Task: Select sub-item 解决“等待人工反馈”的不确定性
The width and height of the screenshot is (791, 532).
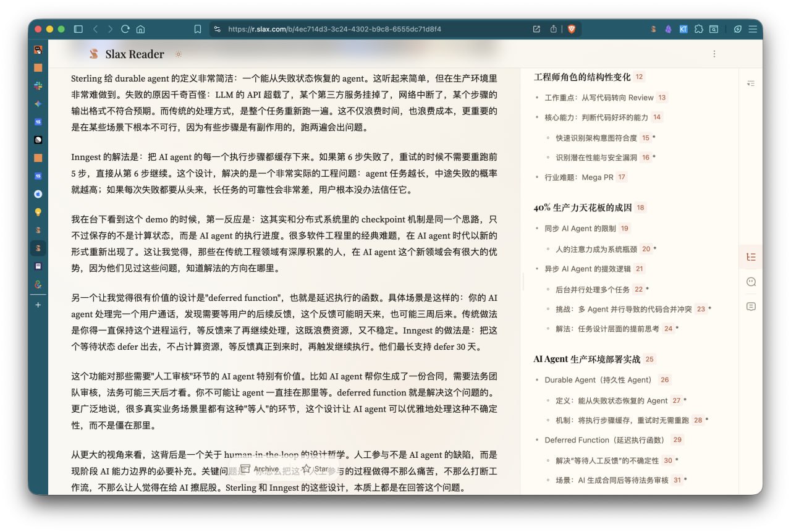Action: click(x=607, y=460)
